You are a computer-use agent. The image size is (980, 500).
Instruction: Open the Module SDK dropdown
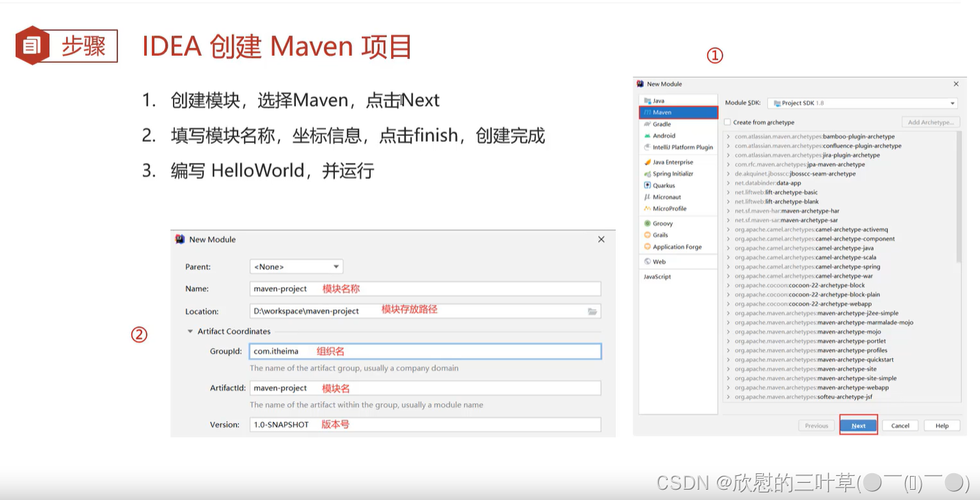(x=863, y=103)
